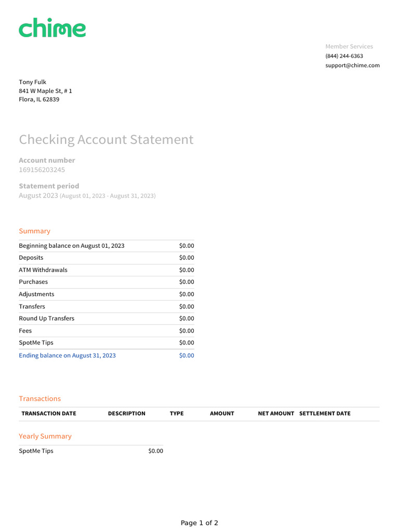Image resolution: width=399 pixels, height=532 pixels.
Task: Click the Chime logo
Action: point(52,28)
